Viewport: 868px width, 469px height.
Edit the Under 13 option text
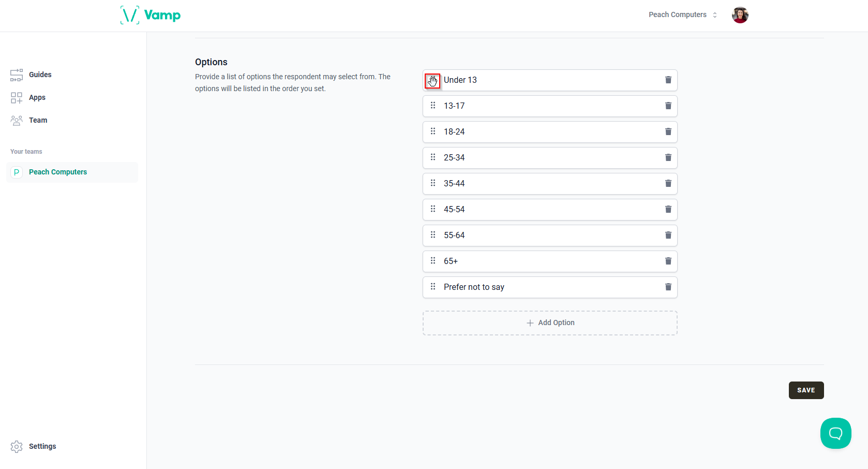(x=551, y=80)
